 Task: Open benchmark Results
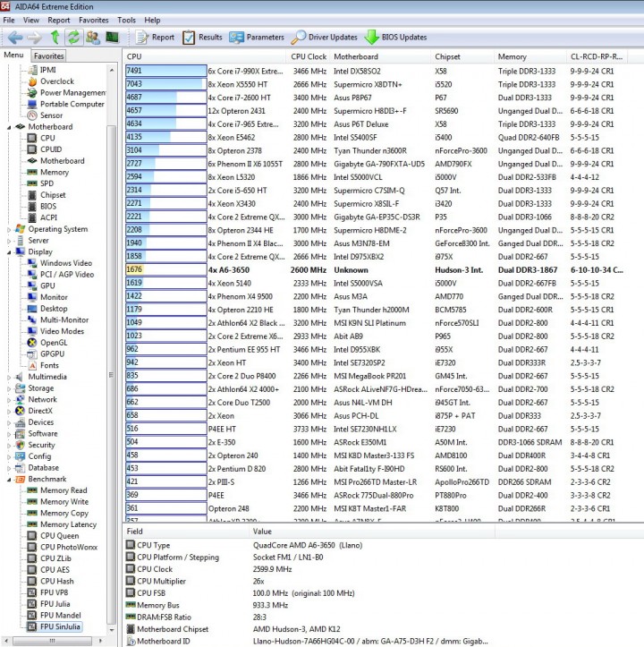tap(202, 38)
